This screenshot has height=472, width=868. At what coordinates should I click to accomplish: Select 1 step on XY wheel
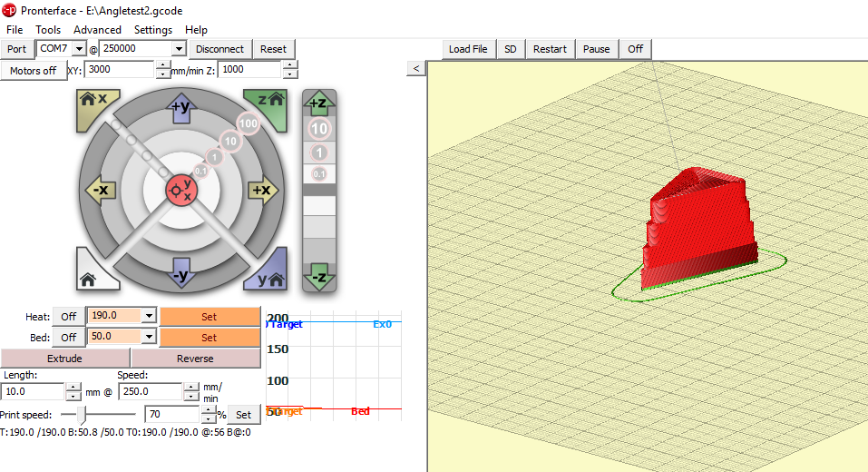tap(215, 157)
